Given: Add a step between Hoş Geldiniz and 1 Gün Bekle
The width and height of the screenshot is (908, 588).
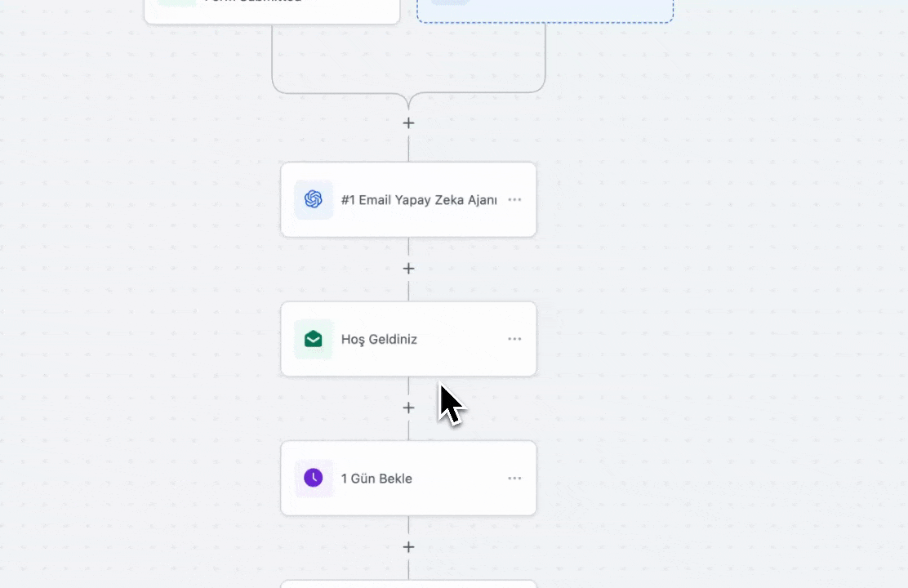Looking at the screenshot, I should click(x=408, y=408).
